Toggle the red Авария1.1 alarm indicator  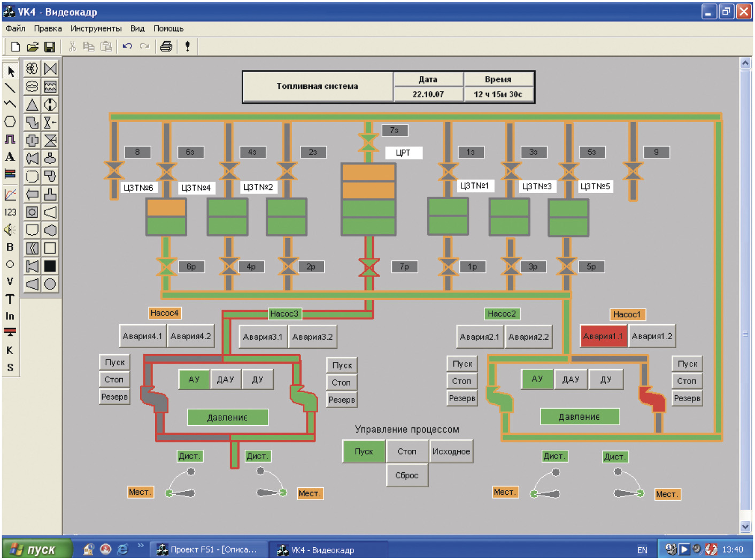(x=603, y=336)
